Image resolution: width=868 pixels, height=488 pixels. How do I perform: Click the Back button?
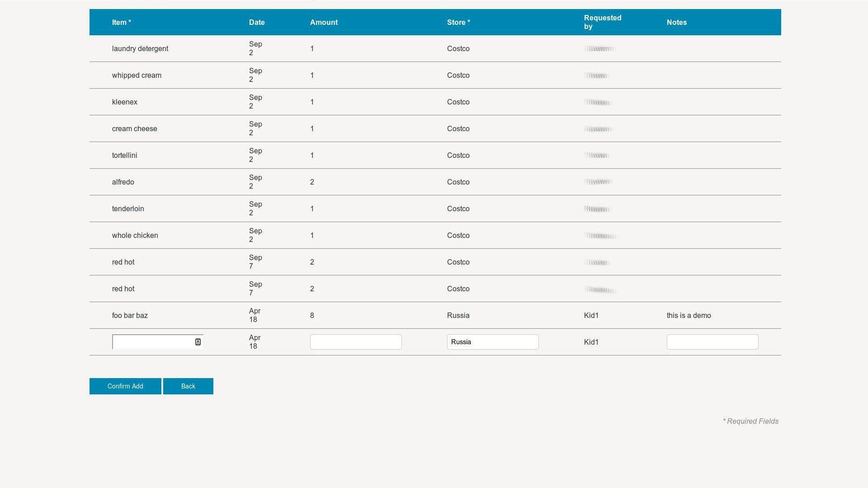(188, 386)
